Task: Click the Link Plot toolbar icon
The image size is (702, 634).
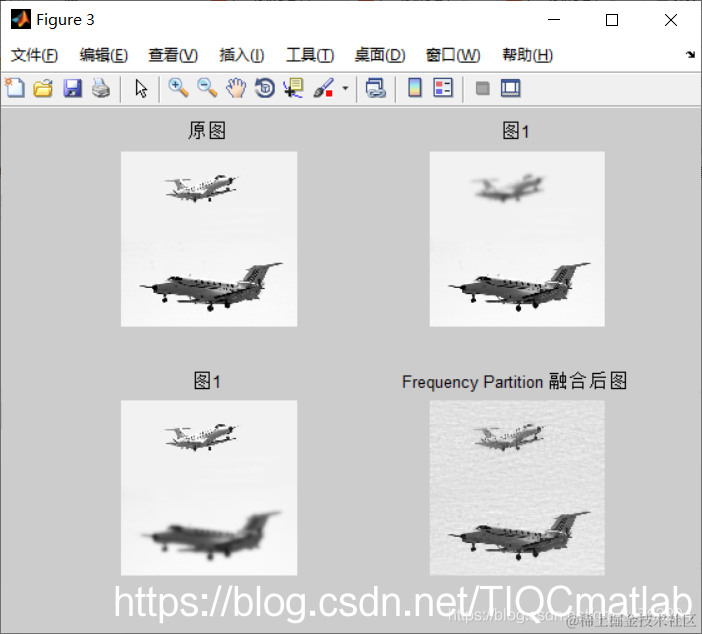Action: tap(375, 88)
